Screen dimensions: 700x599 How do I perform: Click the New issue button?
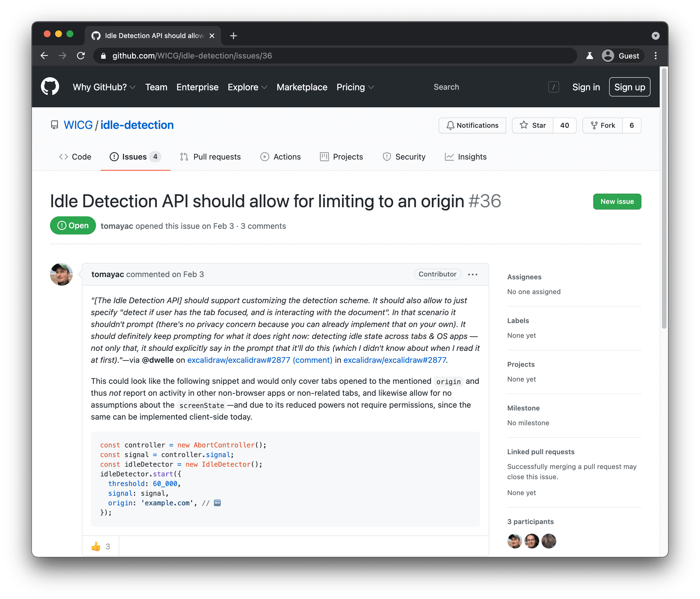(x=617, y=201)
